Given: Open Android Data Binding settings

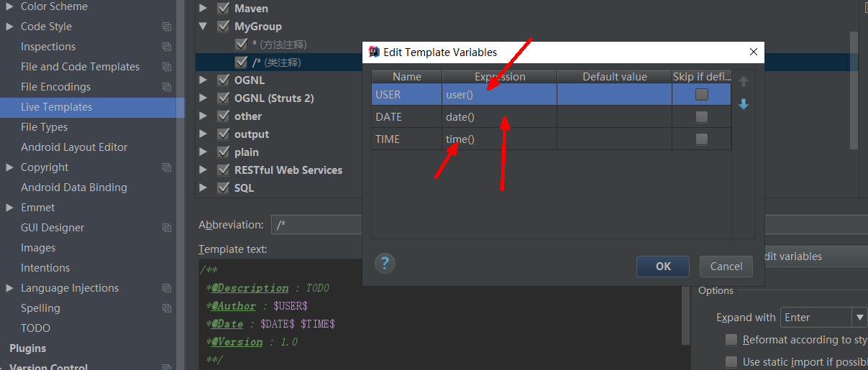Looking at the screenshot, I should [x=74, y=188].
